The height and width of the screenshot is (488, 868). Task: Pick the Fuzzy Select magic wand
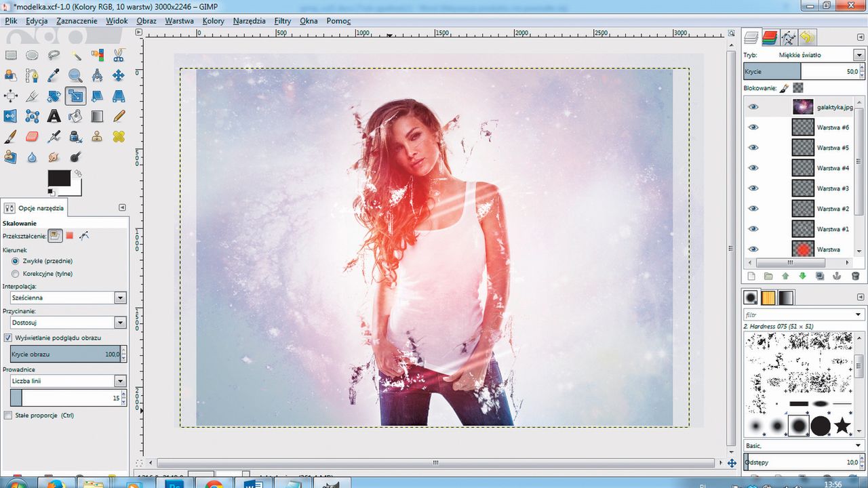point(75,56)
